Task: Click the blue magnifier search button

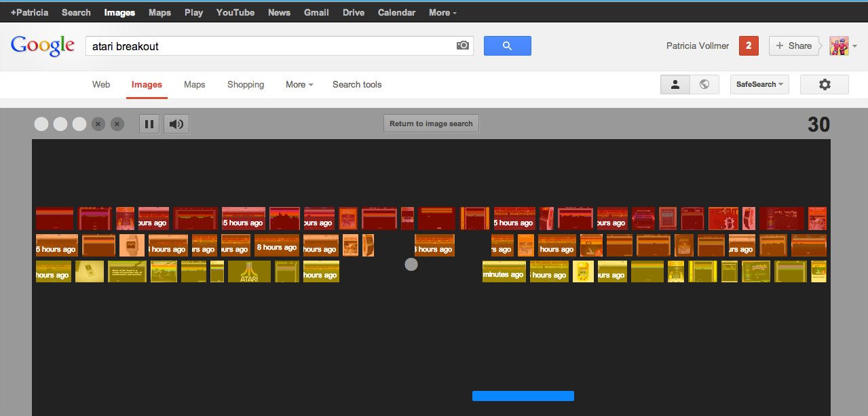Action: pos(507,46)
